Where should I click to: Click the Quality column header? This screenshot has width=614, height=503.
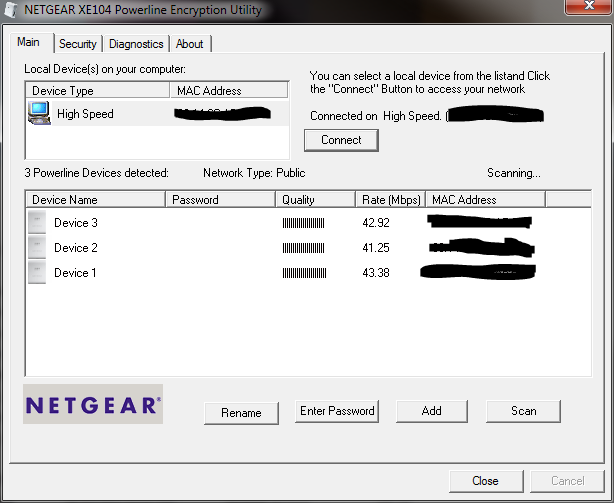[x=314, y=200]
